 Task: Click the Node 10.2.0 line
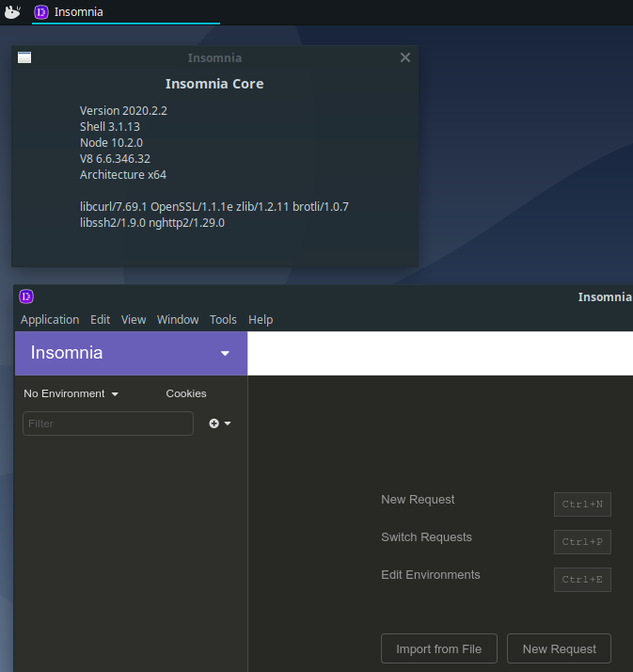click(111, 143)
